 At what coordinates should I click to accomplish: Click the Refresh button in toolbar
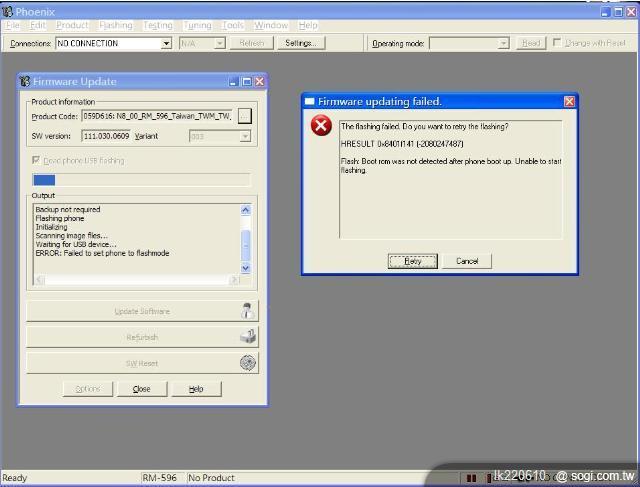(251, 43)
